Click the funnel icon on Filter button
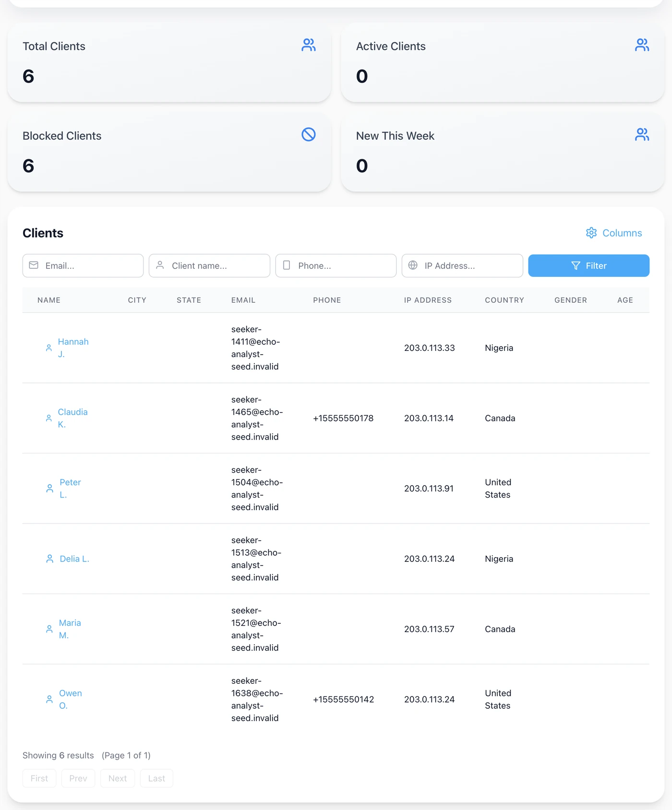The image size is (672, 810). [576, 266]
